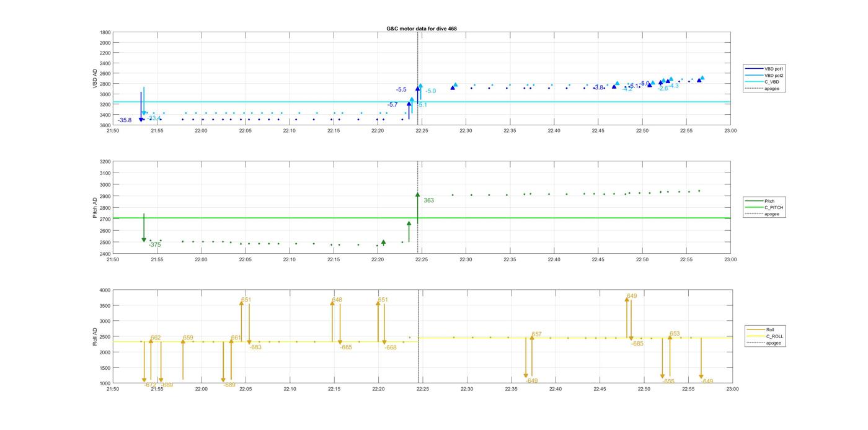The image size is (868, 430).
Task: Click the '-5.7' data label
Action: tap(392, 105)
